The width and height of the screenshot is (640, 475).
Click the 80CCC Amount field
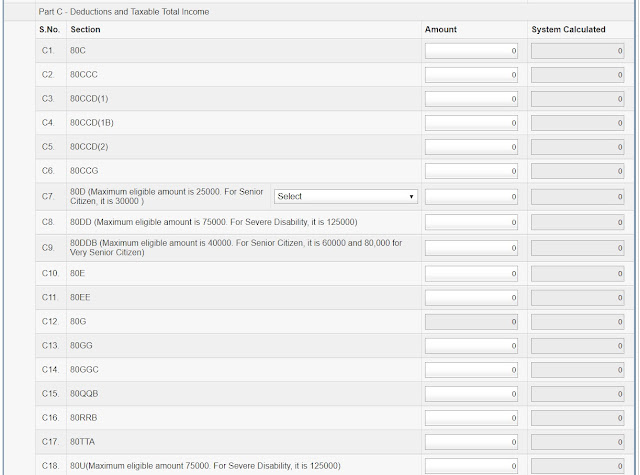point(472,75)
